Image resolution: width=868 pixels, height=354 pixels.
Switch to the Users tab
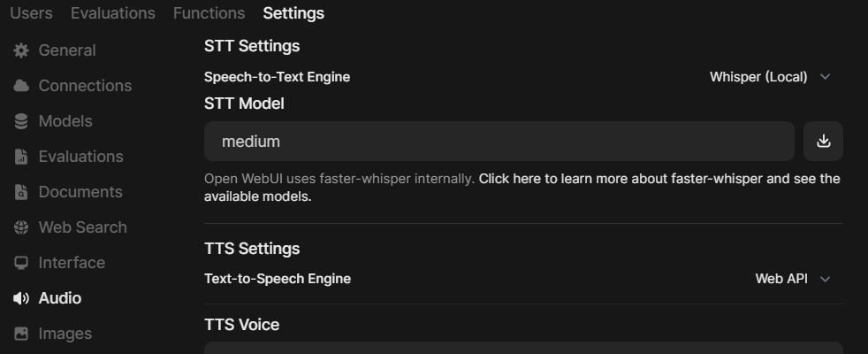point(31,13)
